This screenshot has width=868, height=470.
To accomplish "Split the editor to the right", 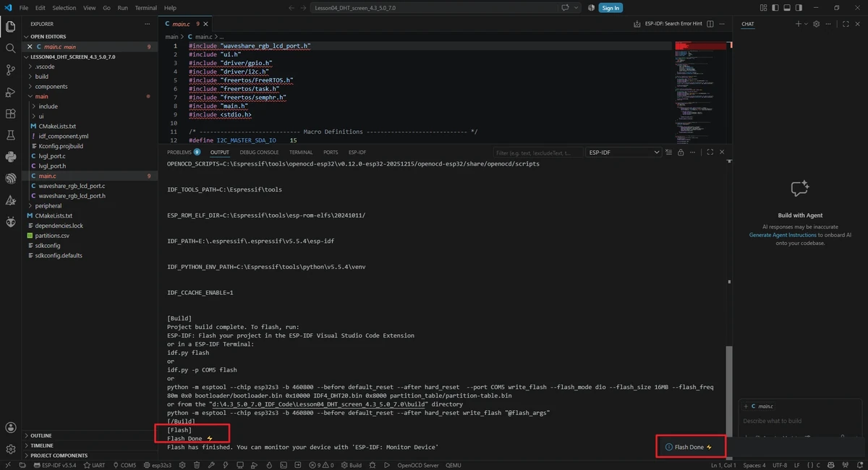I will pyautogui.click(x=710, y=24).
